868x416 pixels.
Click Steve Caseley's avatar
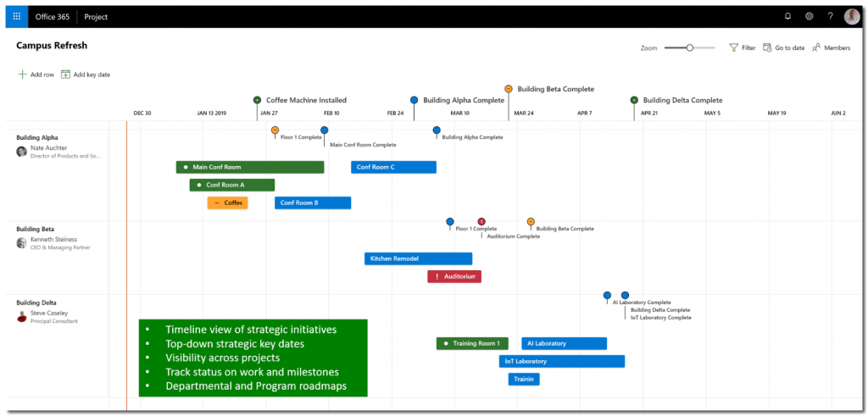21,317
